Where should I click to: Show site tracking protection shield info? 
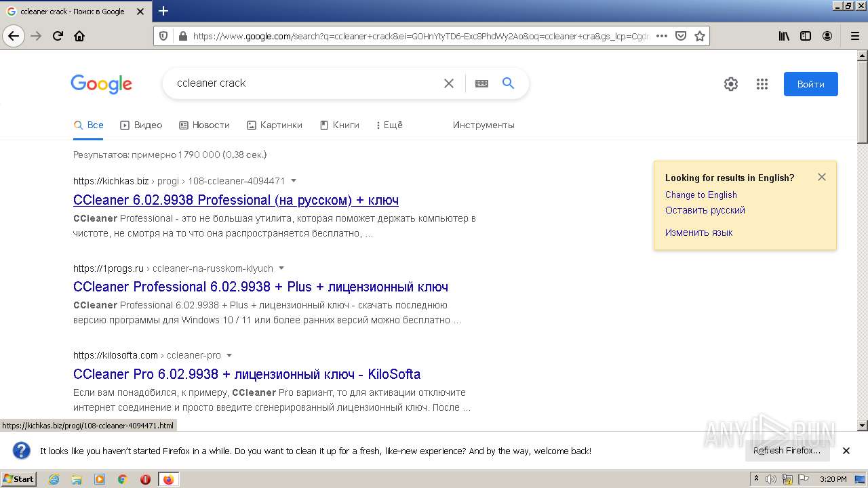[x=163, y=36]
